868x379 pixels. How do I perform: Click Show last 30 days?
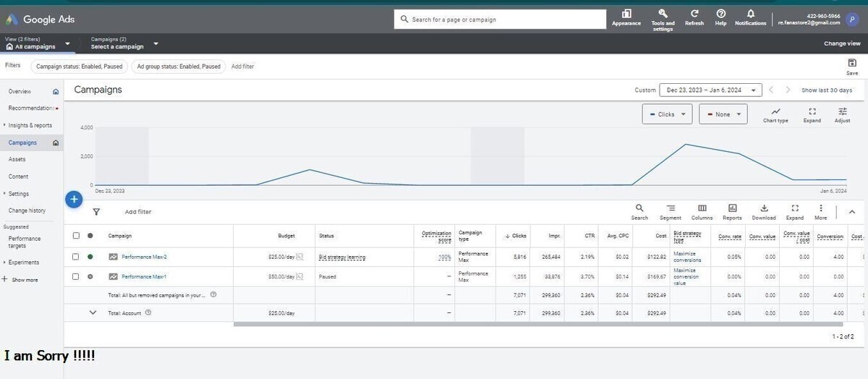pos(826,90)
